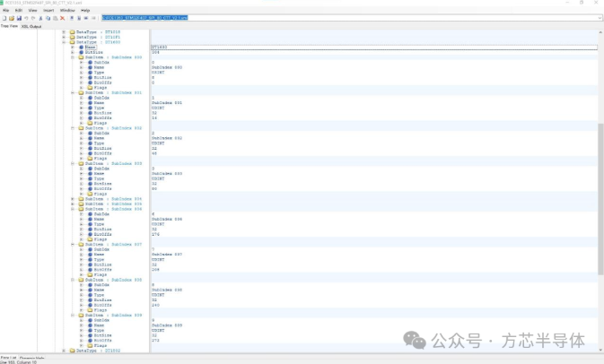Click the Flags folder icon under SubIndex 001
Image resolution: width=604 pixels, height=364 pixels.
pos(90,123)
